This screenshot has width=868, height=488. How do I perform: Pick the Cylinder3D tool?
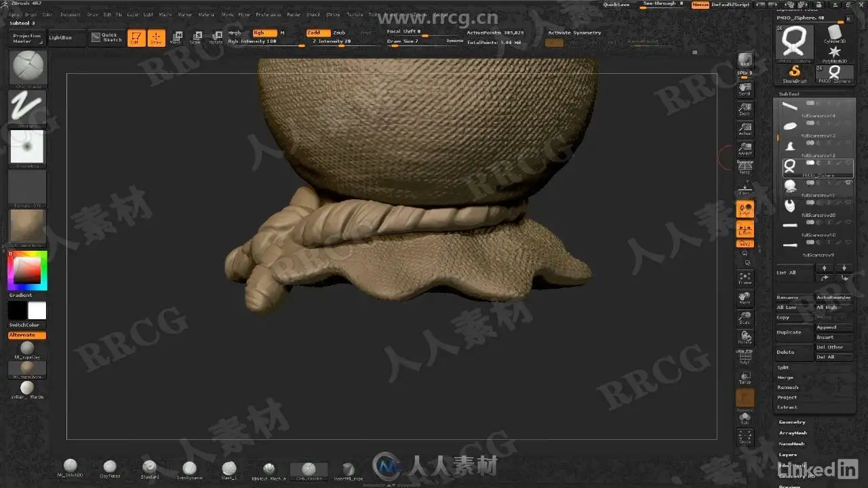point(835,35)
